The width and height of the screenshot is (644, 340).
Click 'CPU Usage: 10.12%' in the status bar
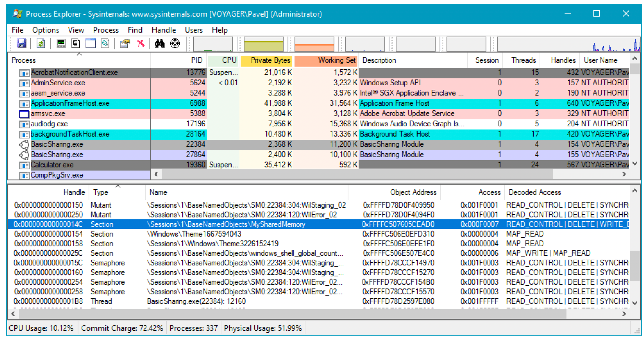41,328
